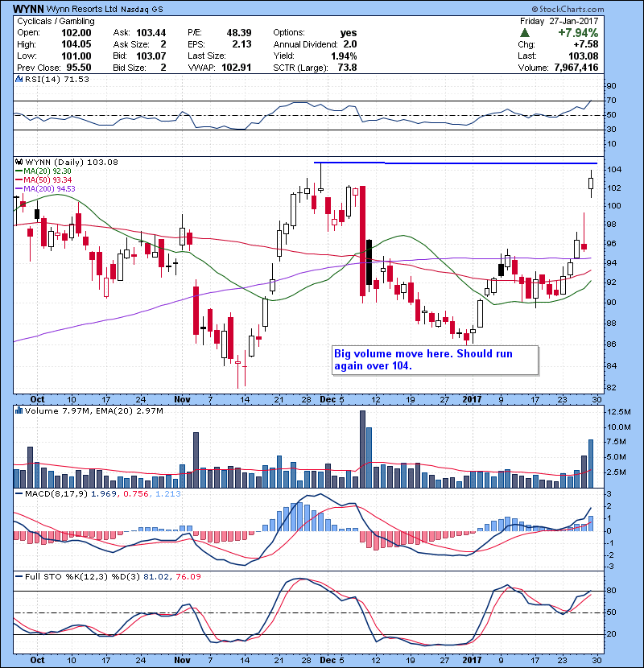Image resolution: width=644 pixels, height=668 pixels.
Task: Click the MACD histogram value 1.213
Action: click(168, 494)
